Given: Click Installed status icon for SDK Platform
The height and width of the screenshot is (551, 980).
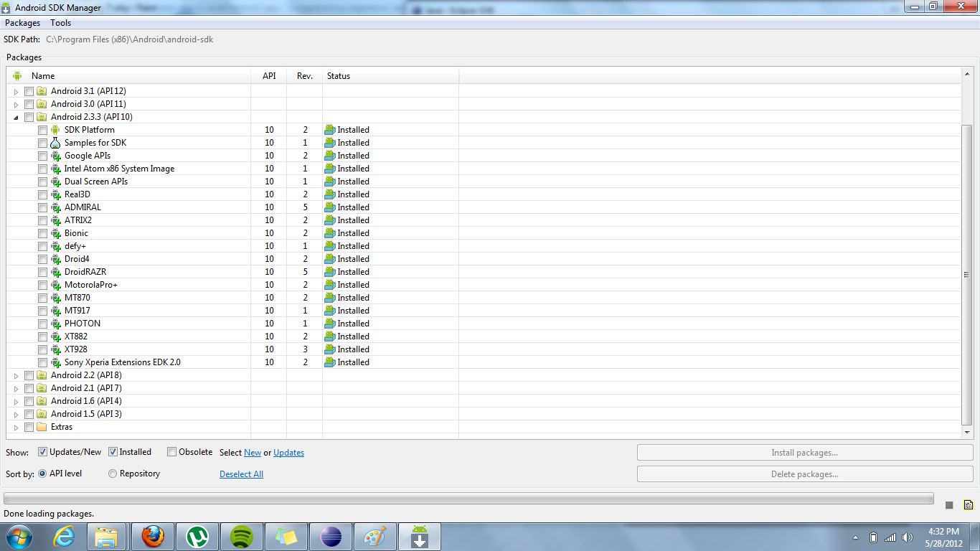Looking at the screenshot, I should (330, 130).
